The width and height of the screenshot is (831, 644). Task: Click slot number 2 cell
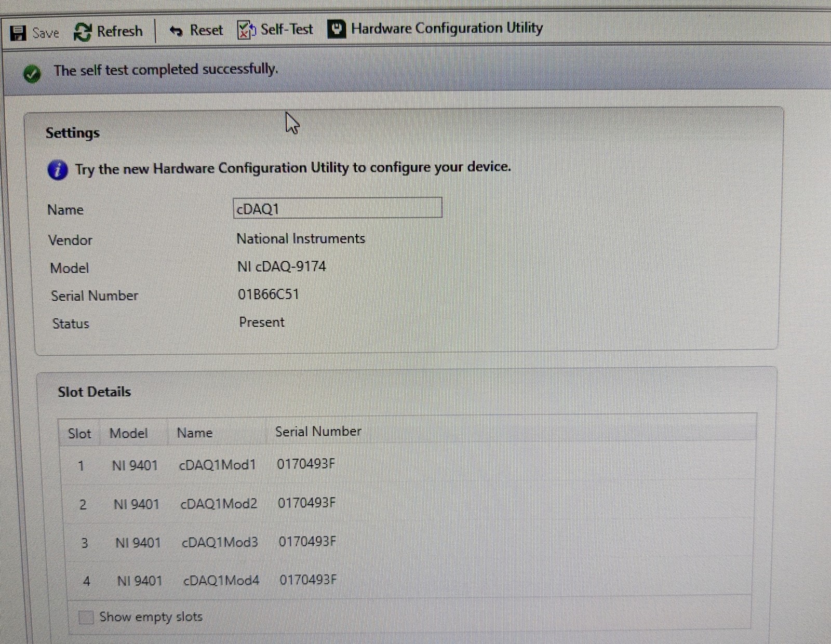tap(83, 505)
